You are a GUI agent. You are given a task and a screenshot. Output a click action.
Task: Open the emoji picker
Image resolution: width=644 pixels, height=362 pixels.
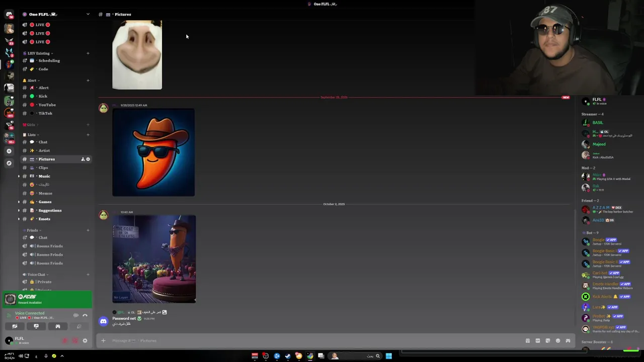tap(557, 341)
